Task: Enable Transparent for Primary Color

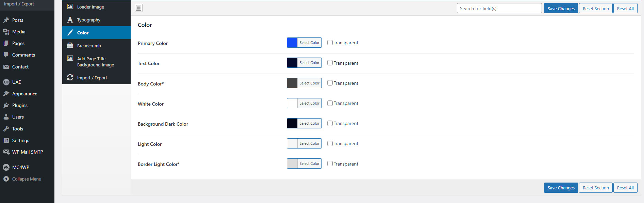Action: (330, 43)
